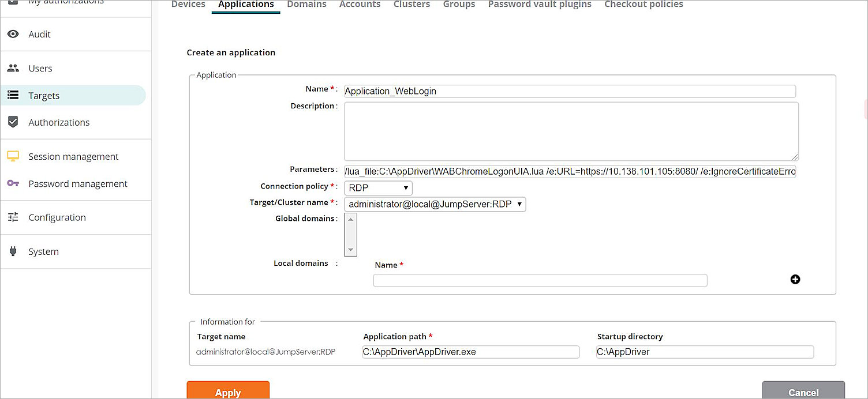The height and width of the screenshot is (399, 868).
Task: Open the System section
Action: pyautogui.click(x=43, y=251)
